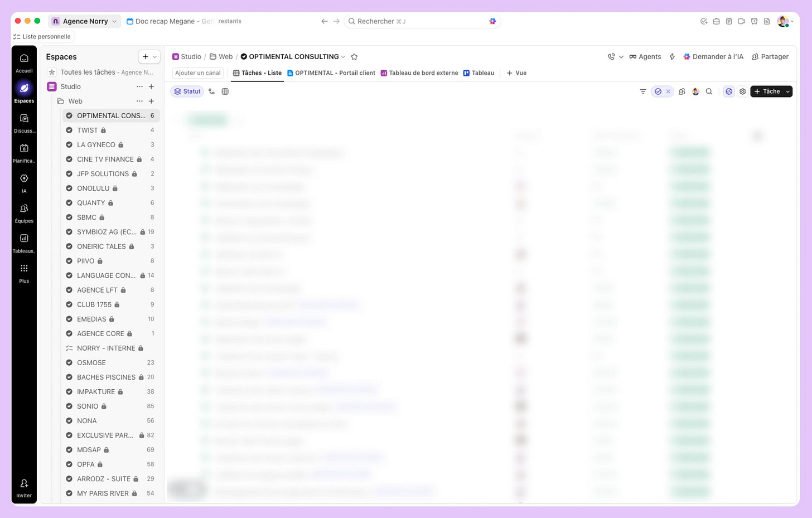Open the notepad icon in top bar

click(x=729, y=21)
